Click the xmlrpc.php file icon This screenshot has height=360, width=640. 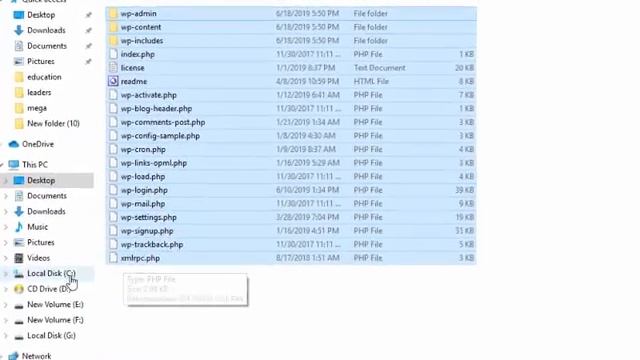coord(113,258)
